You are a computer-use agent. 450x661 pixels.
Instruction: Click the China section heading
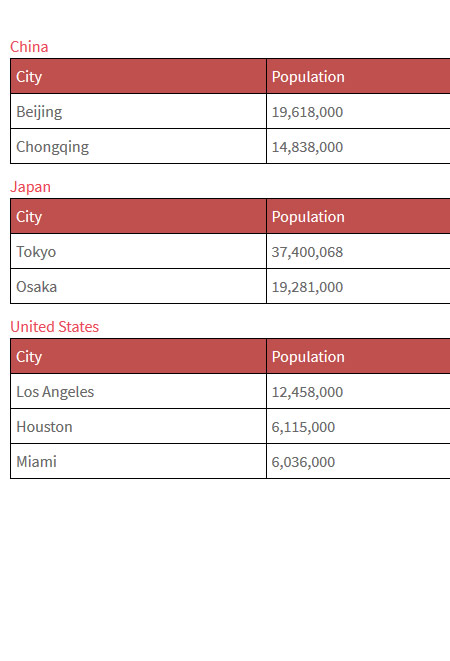click(x=29, y=47)
